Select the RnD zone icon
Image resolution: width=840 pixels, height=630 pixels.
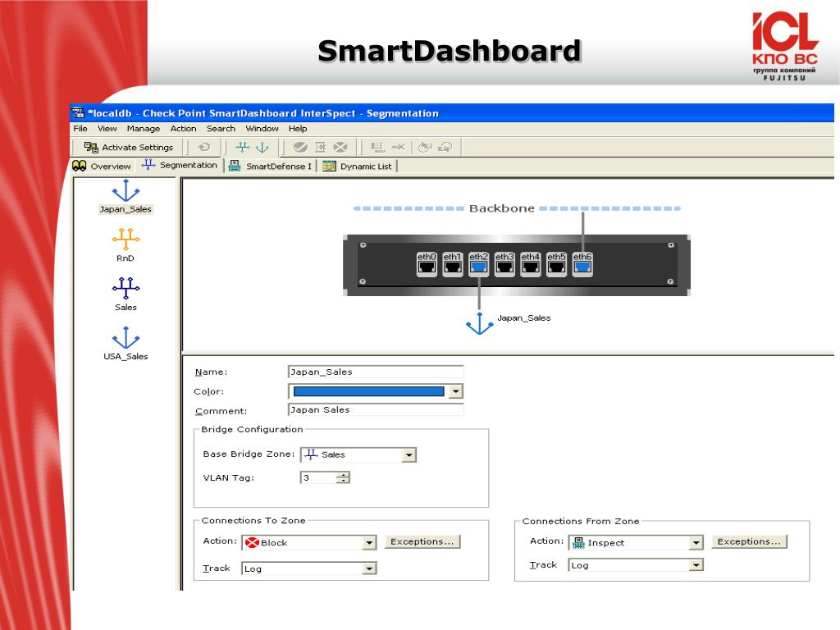pyautogui.click(x=126, y=239)
